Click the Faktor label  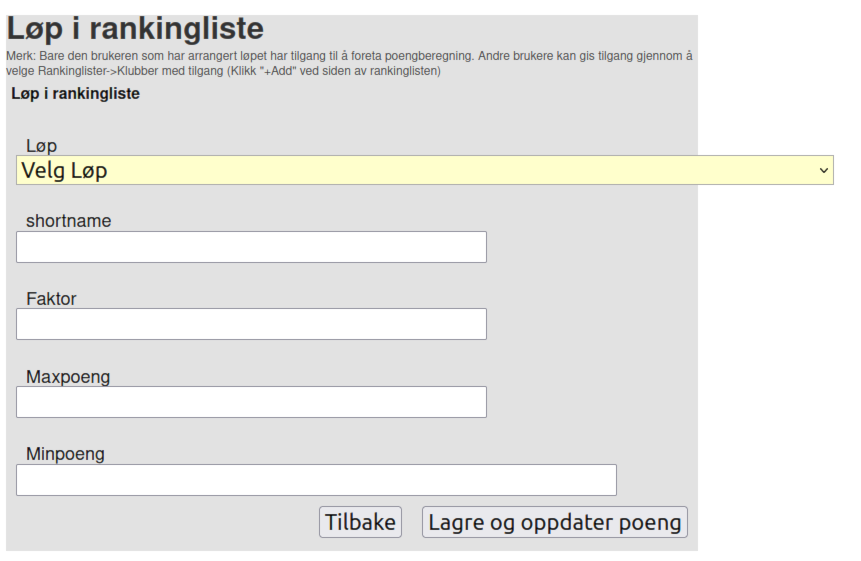(x=51, y=298)
